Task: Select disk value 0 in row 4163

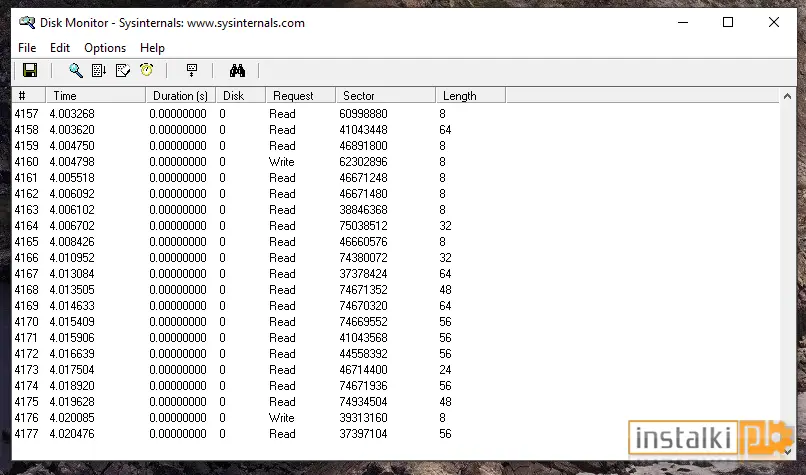Action: pyautogui.click(x=222, y=210)
